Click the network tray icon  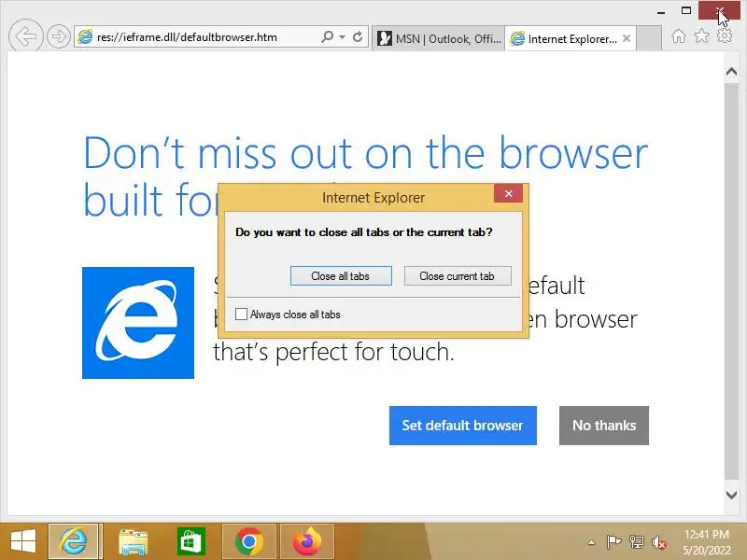coord(637,542)
